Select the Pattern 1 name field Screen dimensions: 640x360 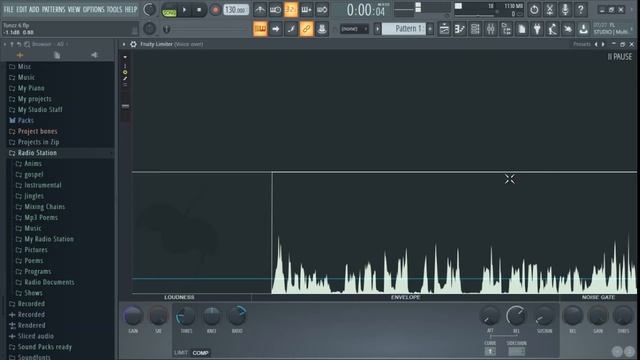(404, 29)
